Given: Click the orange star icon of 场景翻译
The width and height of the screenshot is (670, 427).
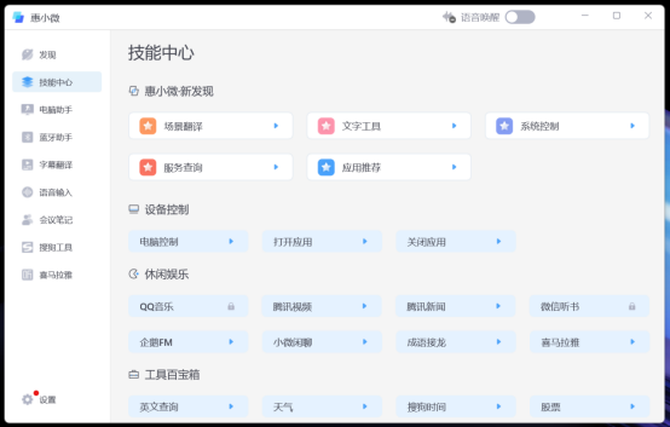Looking at the screenshot, I should (148, 126).
